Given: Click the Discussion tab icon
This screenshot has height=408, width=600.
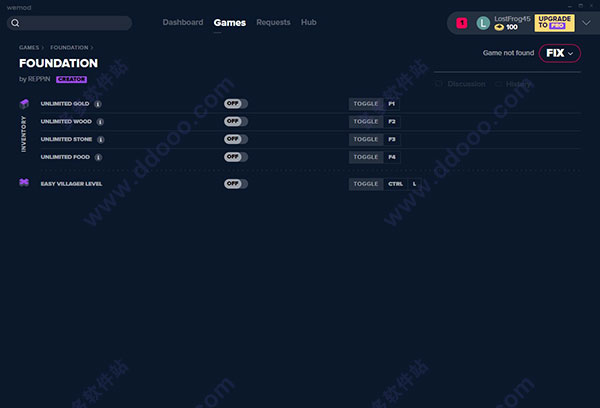Looking at the screenshot, I should [439, 84].
